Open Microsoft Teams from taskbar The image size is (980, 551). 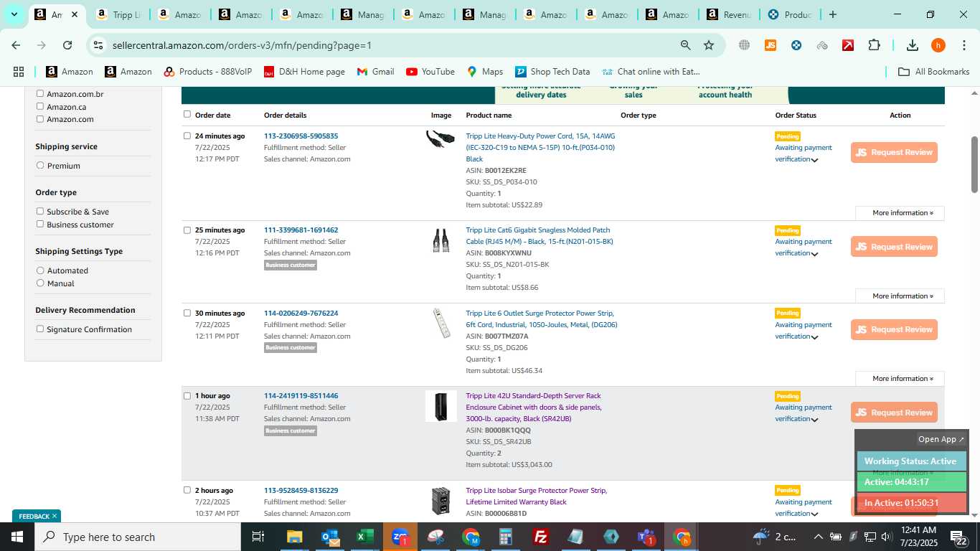click(646, 537)
